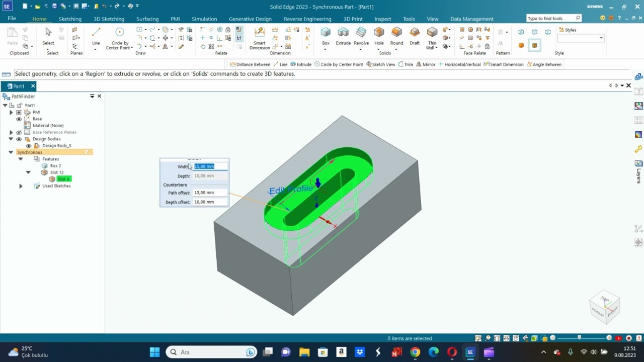Click Mirror quick command

426,64
